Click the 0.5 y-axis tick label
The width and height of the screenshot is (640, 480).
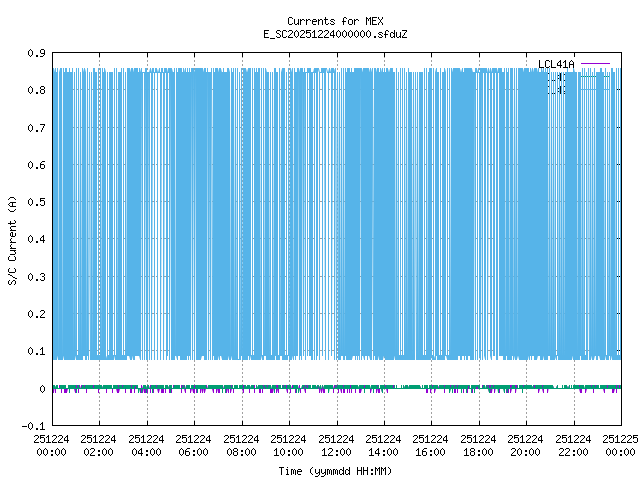click(x=35, y=202)
